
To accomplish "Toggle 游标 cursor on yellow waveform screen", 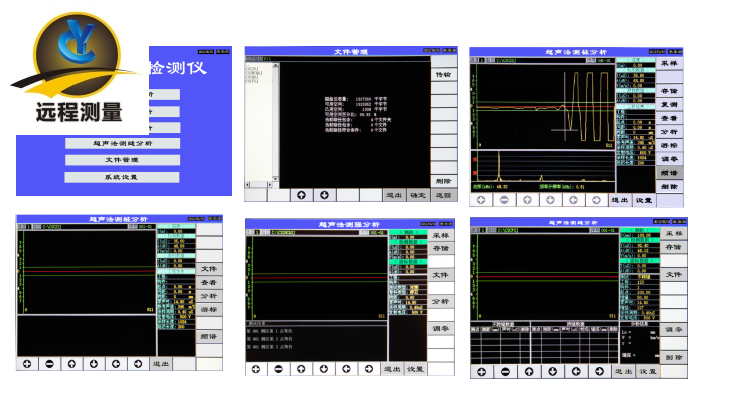I will tap(669, 145).
